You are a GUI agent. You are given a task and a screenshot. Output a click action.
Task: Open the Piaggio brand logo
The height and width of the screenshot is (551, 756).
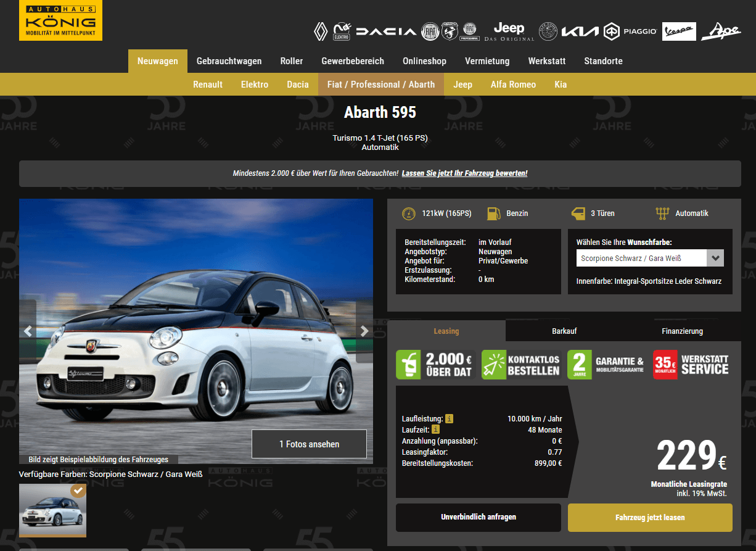[x=630, y=31]
